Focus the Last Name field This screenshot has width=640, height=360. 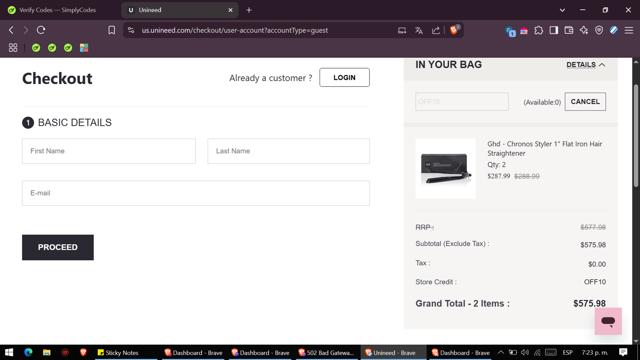289,151
